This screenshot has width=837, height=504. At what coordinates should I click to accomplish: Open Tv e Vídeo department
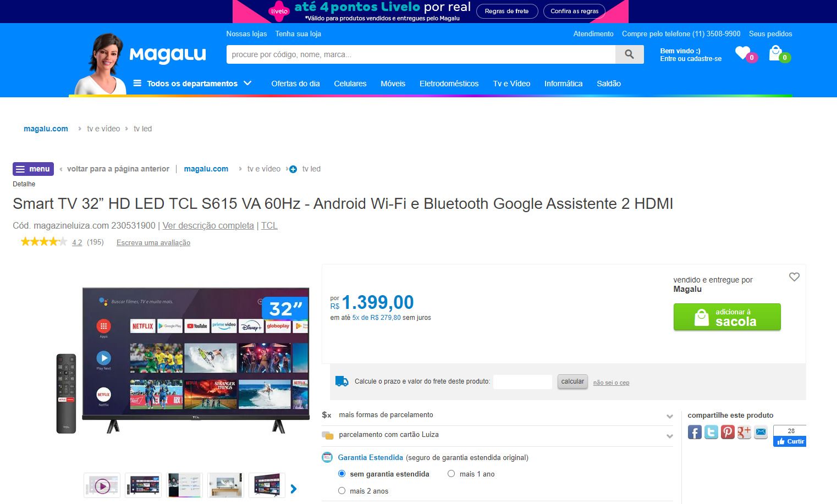[x=511, y=84]
